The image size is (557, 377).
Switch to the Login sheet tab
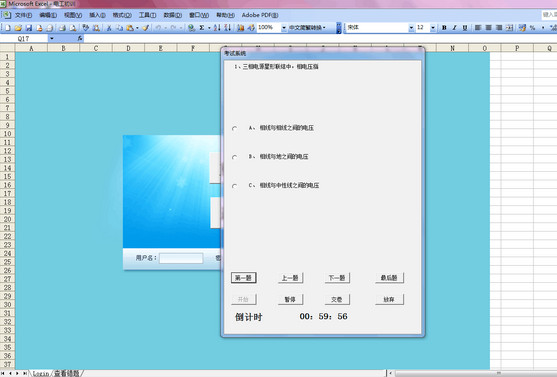point(40,373)
